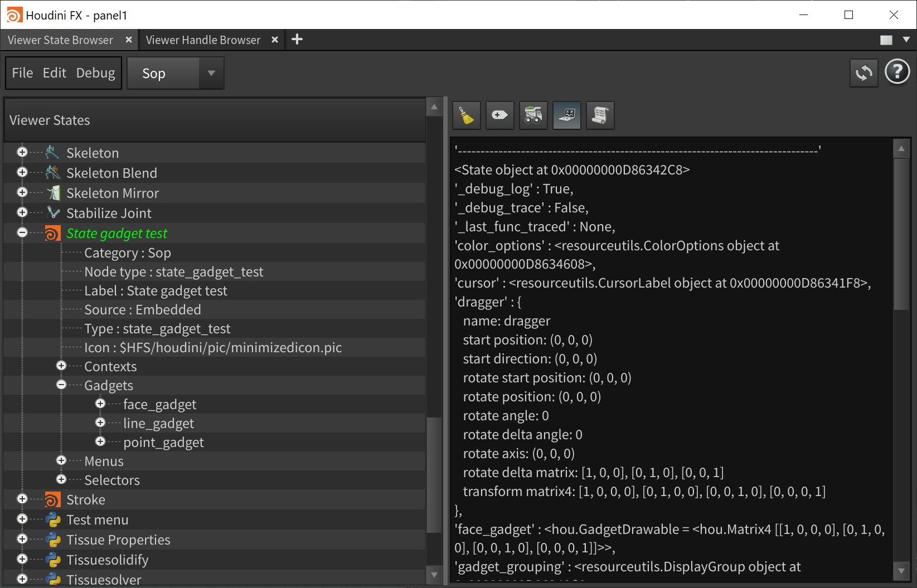Click the Skeleton Mirror state icon
This screenshot has width=917, height=588.
click(x=53, y=193)
